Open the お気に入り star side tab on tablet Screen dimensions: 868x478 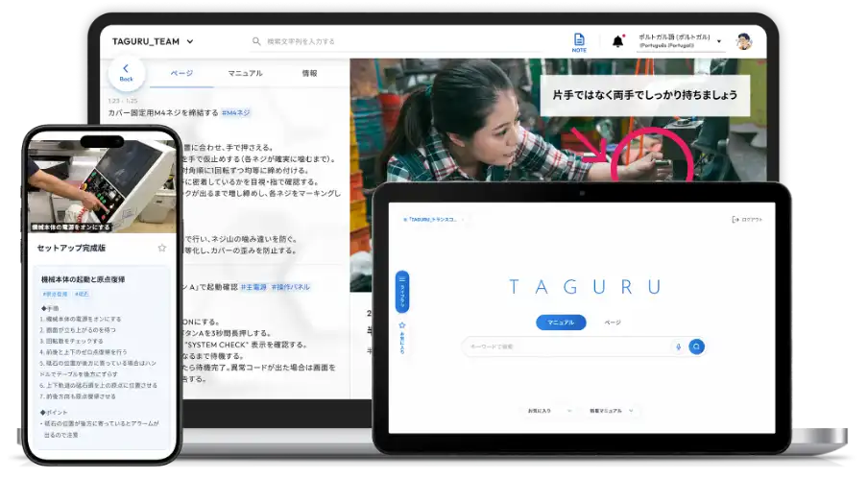coord(402,338)
